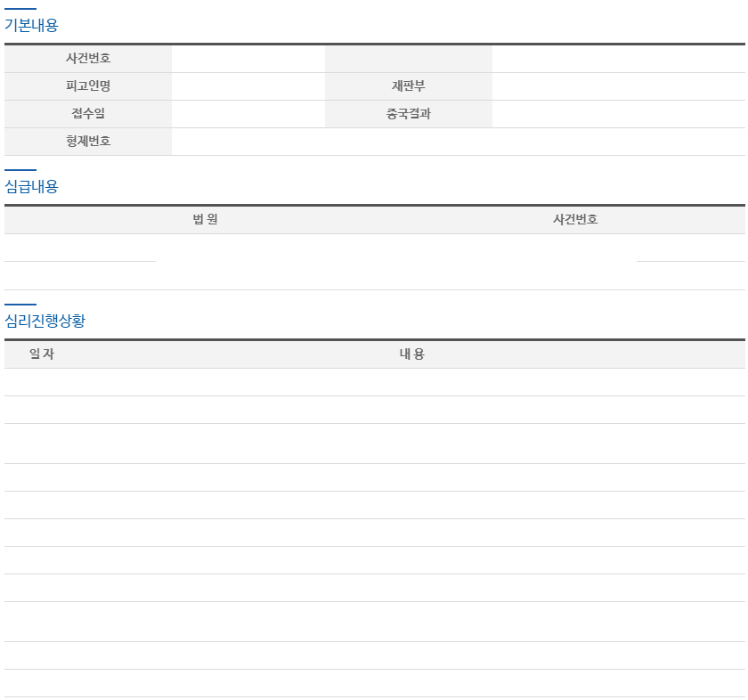Click the 피고인명 row label

(x=88, y=85)
